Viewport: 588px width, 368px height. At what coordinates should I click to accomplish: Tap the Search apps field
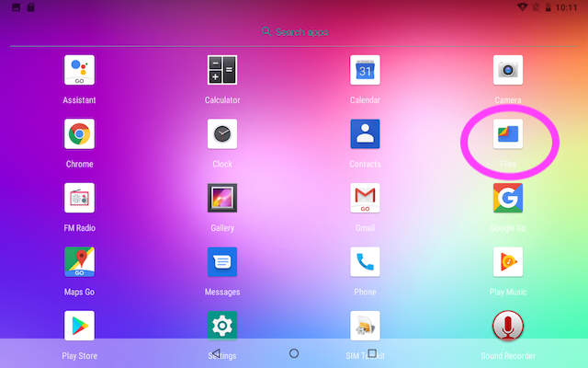pyautogui.click(x=294, y=32)
